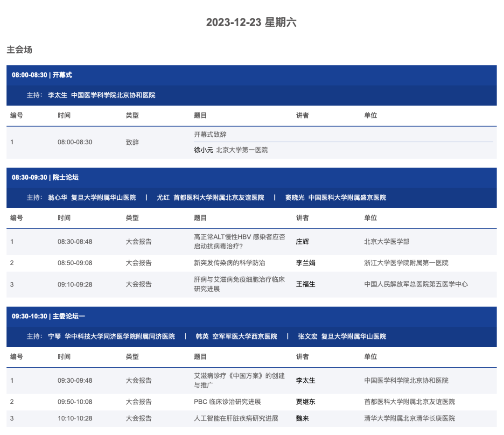504x435 pixels.
Task: Select speaker 王福生 in row three
Action: (x=306, y=284)
